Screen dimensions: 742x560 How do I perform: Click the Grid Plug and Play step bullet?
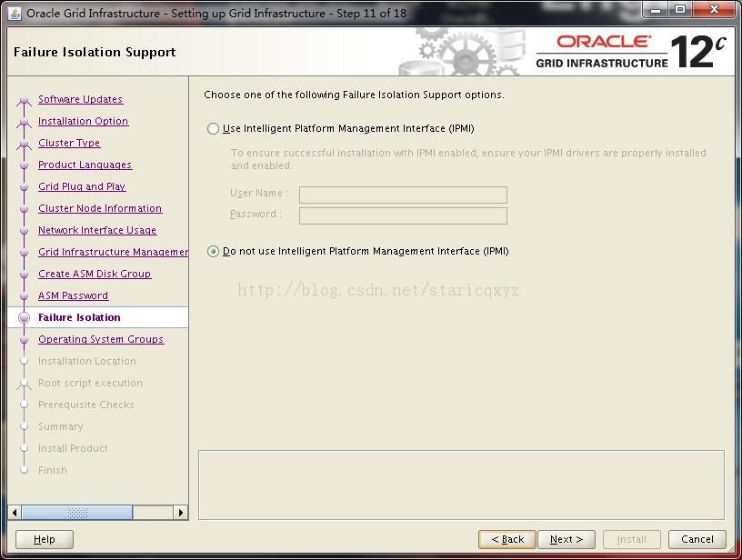(25, 187)
